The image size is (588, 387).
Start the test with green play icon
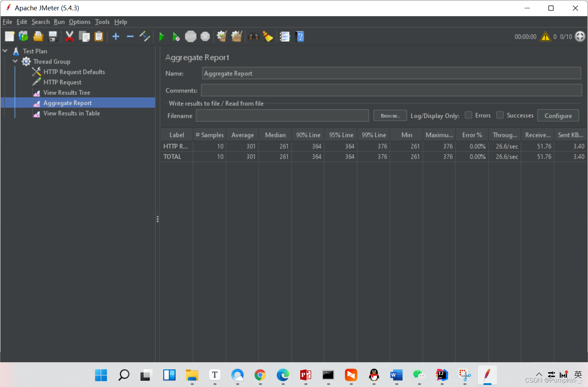pyautogui.click(x=161, y=36)
